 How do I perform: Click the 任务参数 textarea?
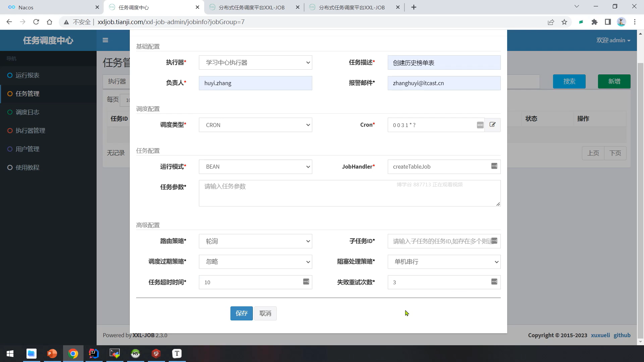pyautogui.click(x=349, y=193)
